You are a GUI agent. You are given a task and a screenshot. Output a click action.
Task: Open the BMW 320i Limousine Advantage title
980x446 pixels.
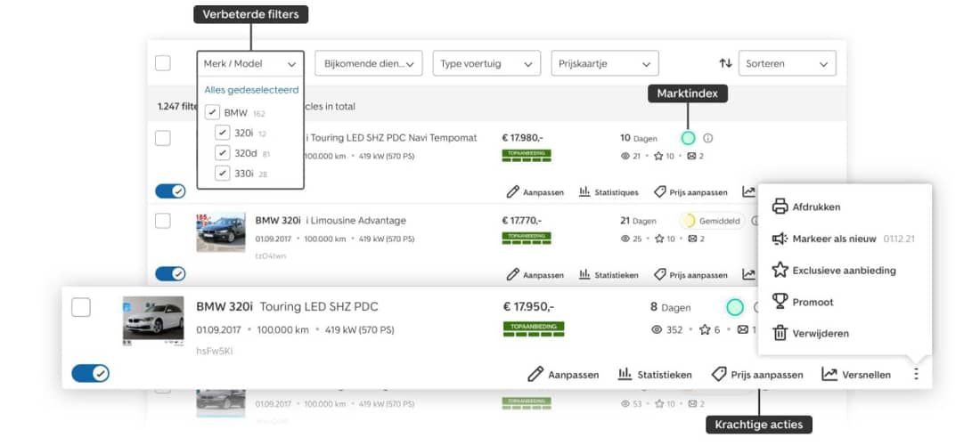pyautogui.click(x=331, y=221)
